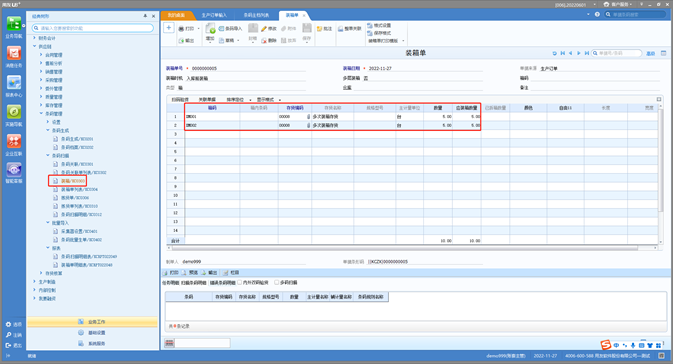
Task: Click the blue plus button in the toolbar
Action: (169, 28)
